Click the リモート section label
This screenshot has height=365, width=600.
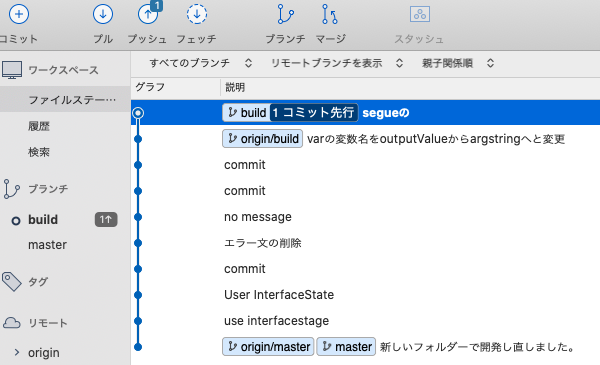click(48, 323)
